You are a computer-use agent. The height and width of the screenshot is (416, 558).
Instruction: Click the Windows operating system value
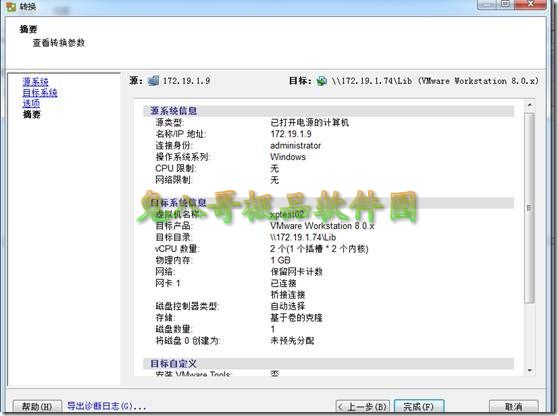(x=288, y=157)
